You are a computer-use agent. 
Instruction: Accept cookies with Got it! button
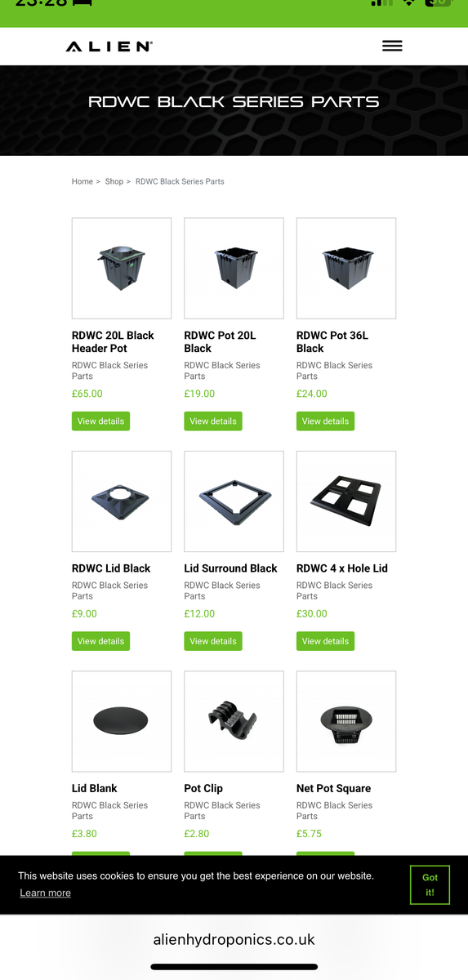(x=430, y=884)
